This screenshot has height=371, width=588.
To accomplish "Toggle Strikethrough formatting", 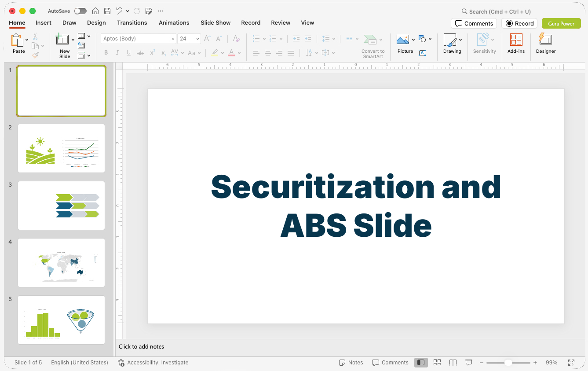I will tap(140, 53).
